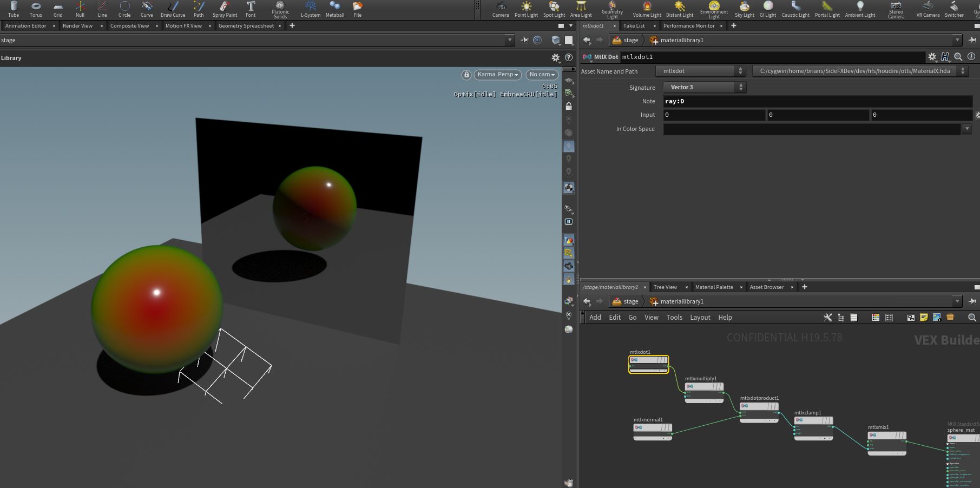
Task: Open the No cam camera dropdown
Action: click(x=542, y=75)
